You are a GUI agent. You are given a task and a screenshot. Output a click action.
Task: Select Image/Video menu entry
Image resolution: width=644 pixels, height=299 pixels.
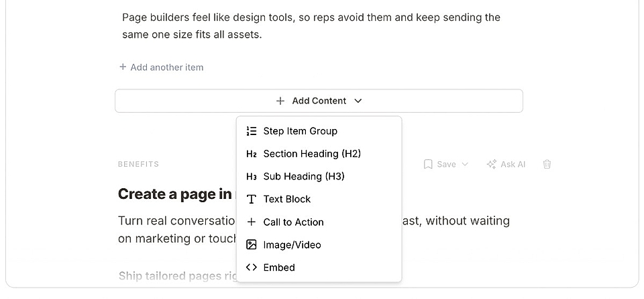319,245
